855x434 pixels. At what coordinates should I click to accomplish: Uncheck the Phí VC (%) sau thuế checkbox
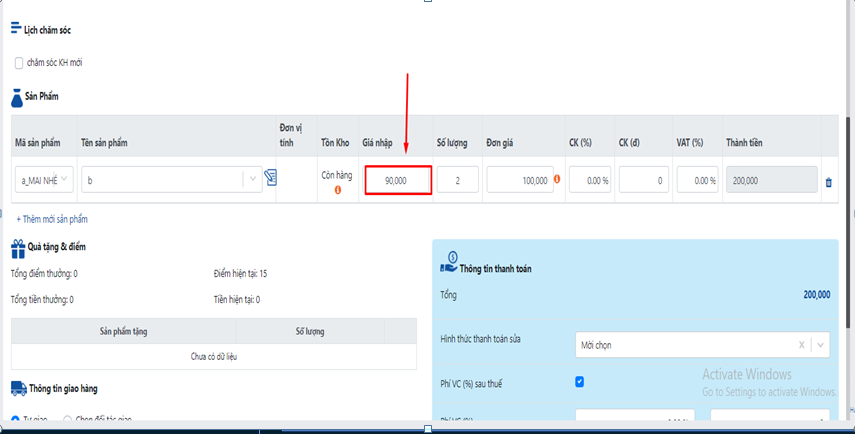coord(580,382)
